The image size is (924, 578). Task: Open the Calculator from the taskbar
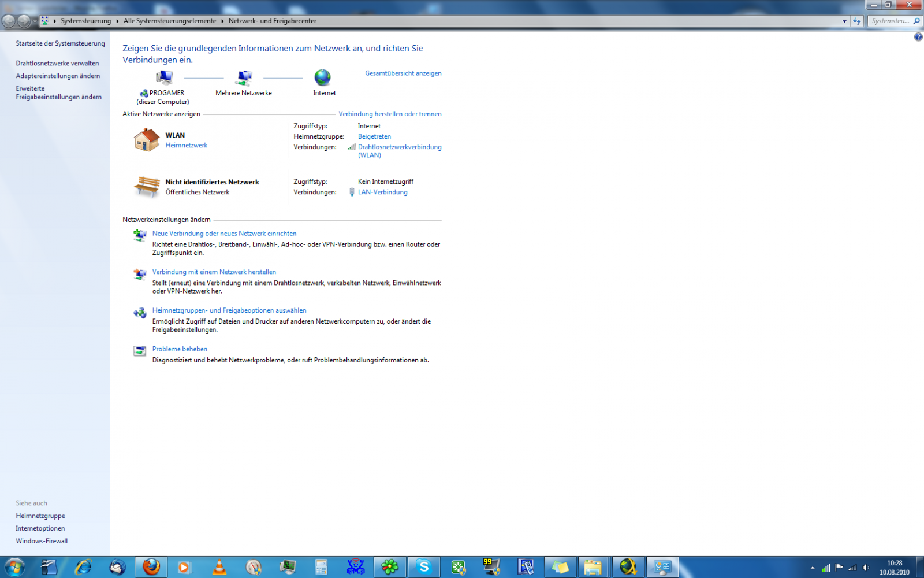click(x=322, y=567)
